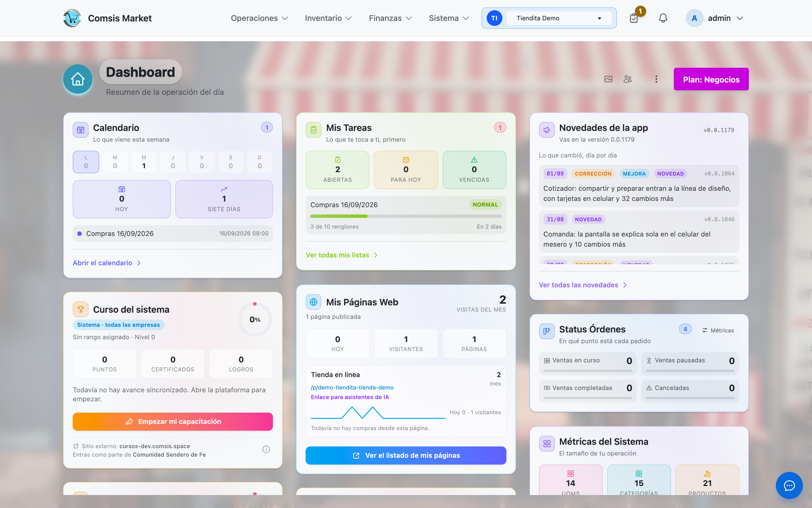Click the Novedades de la app megaphone icon

[547, 130]
